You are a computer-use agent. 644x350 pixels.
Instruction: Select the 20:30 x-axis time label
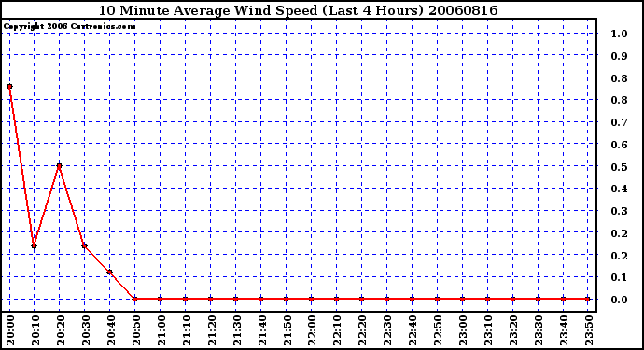(86, 330)
